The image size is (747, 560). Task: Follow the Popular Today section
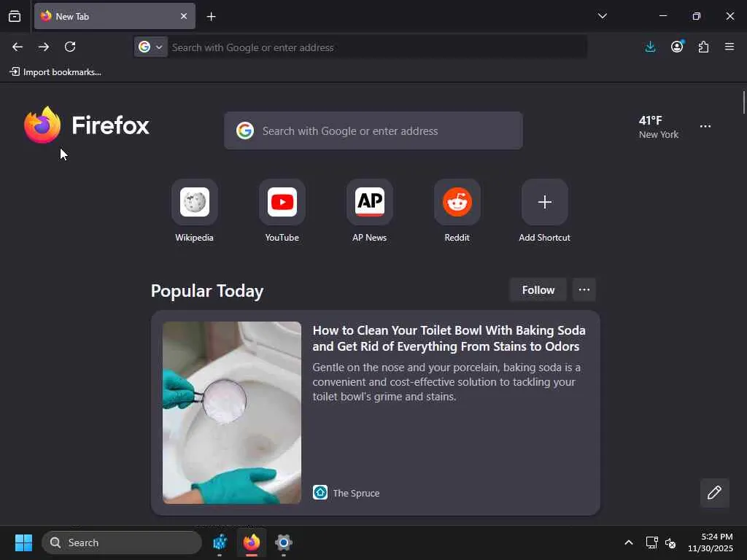tap(538, 290)
